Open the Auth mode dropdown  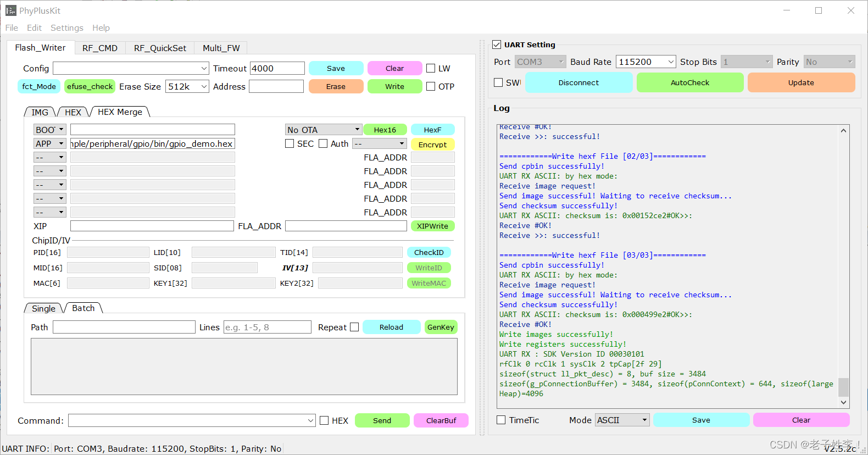coord(380,143)
